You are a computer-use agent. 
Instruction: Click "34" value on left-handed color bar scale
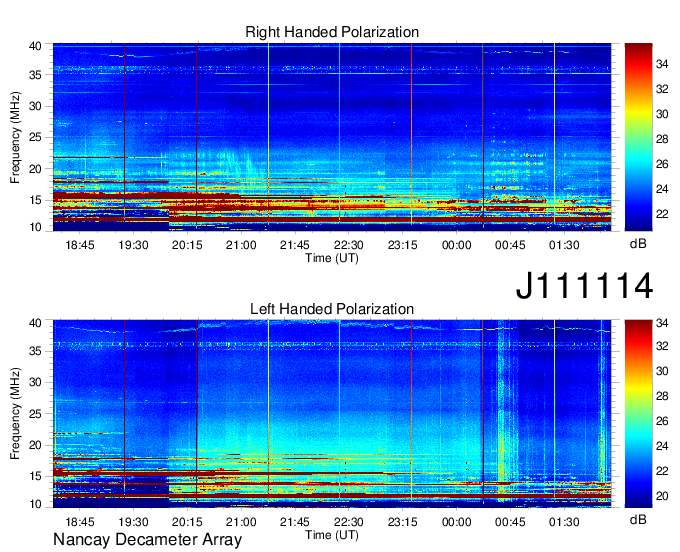(662, 323)
